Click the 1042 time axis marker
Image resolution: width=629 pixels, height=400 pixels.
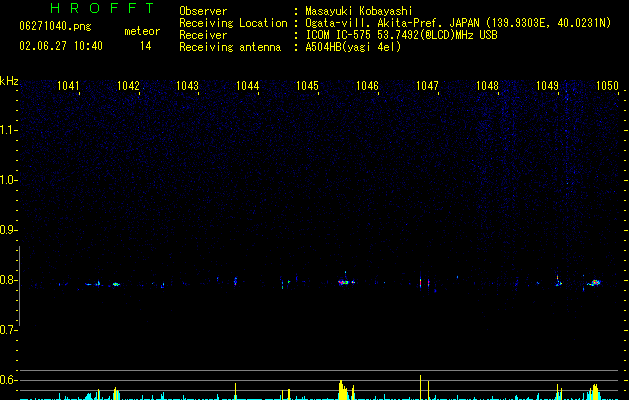click(x=128, y=85)
